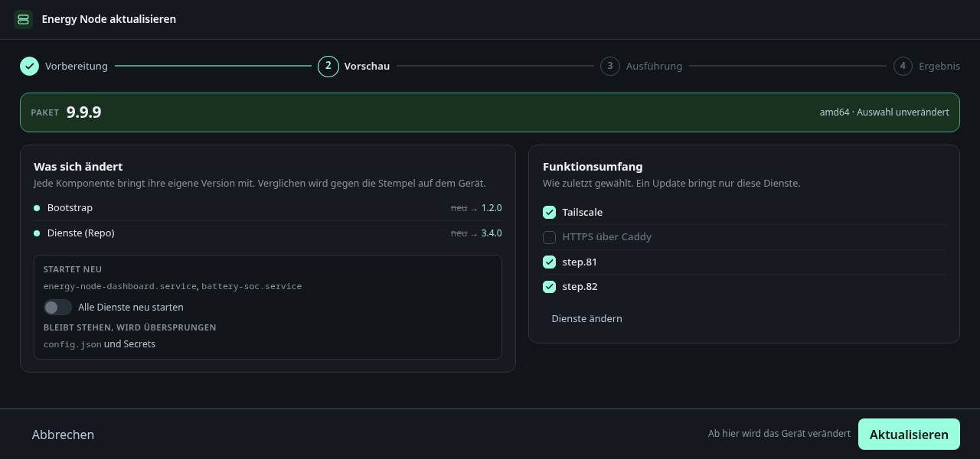Click the HTTPS über Caddy label
This screenshot has height=459, width=980.
[607, 237]
